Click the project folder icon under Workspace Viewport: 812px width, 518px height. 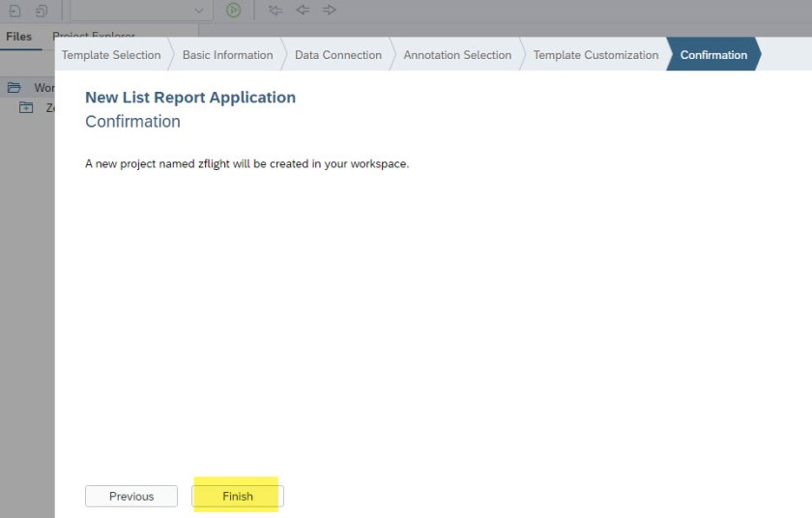(x=26, y=107)
